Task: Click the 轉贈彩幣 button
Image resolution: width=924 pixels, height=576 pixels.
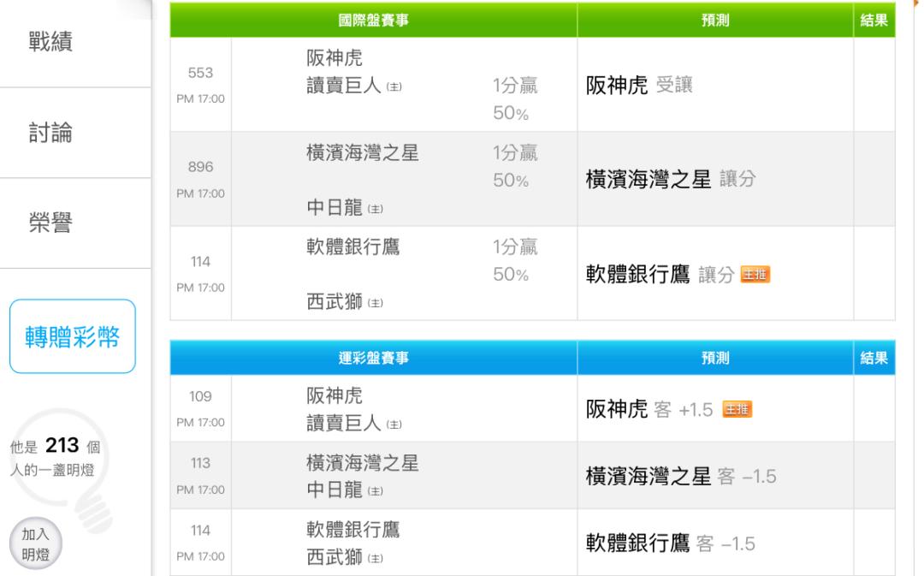Action: tap(73, 336)
